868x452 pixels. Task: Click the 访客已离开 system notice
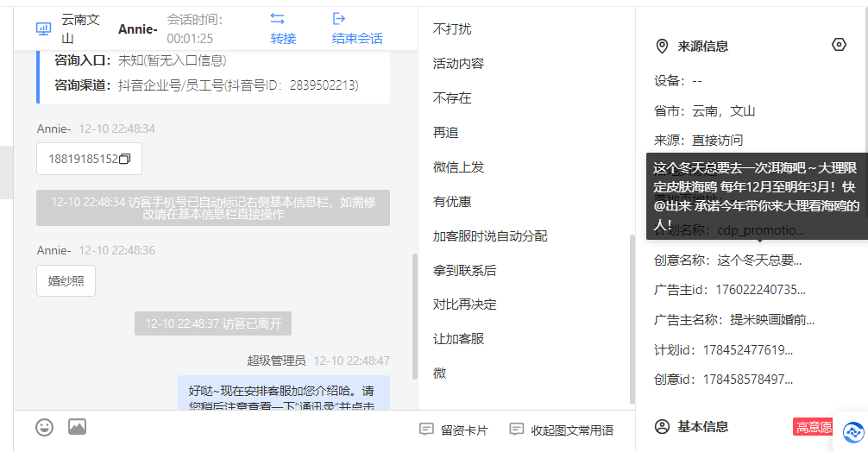point(213,323)
